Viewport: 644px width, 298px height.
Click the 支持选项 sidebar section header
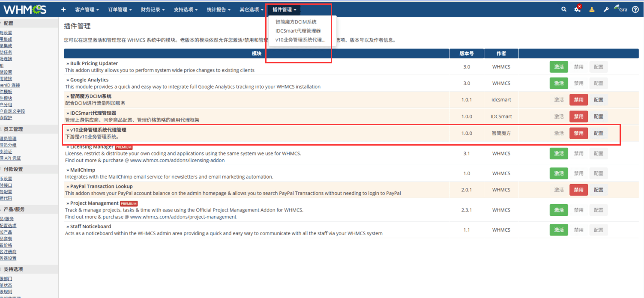[x=13, y=269]
